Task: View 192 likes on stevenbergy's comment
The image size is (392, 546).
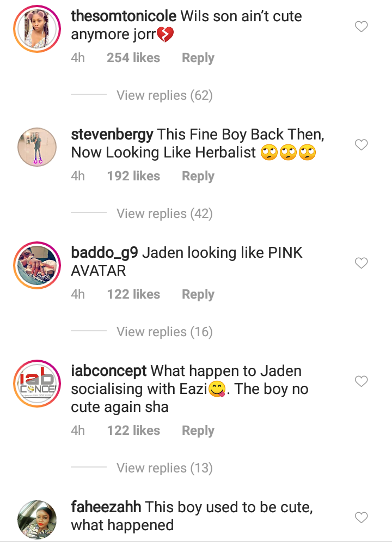Action: tap(133, 176)
